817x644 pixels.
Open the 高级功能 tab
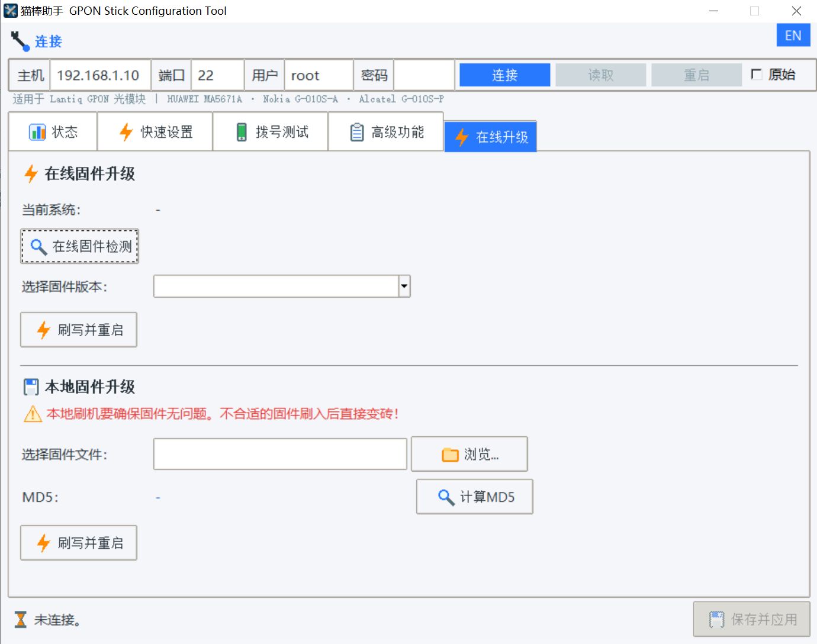pyautogui.click(x=386, y=131)
